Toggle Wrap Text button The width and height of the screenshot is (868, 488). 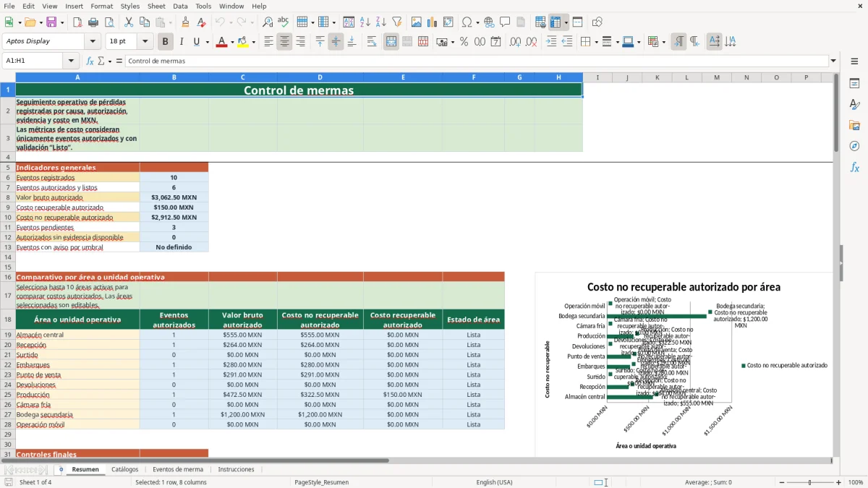pyautogui.click(x=372, y=42)
